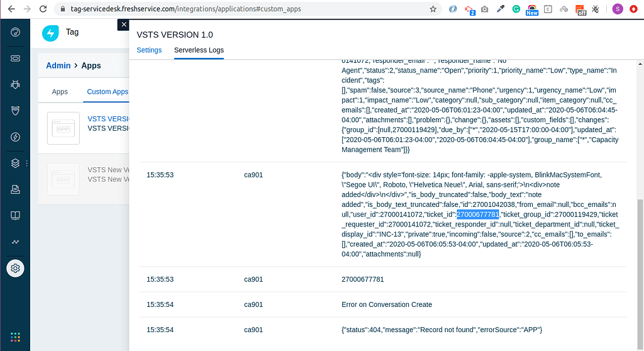The height and width of the screenshot is (351, 644).
Task: Close the VSTS Version panel with X
Action: pyautogui.click(x=123, y=25)
